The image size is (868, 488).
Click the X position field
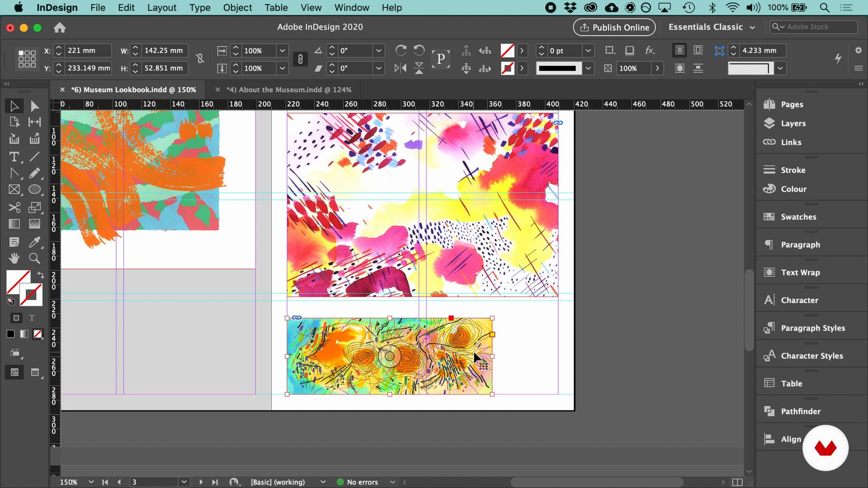(x=88, y=51)
